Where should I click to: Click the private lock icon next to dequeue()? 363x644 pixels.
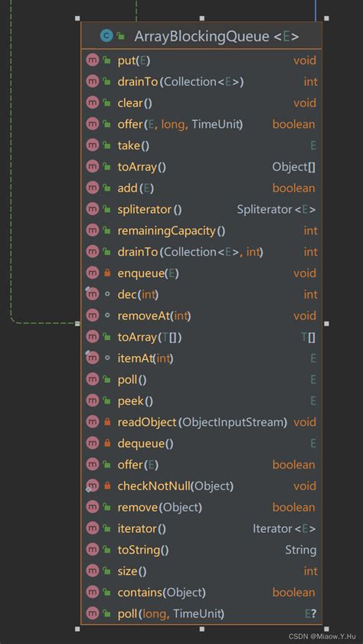pyautogui.click(x=107, y=443)
